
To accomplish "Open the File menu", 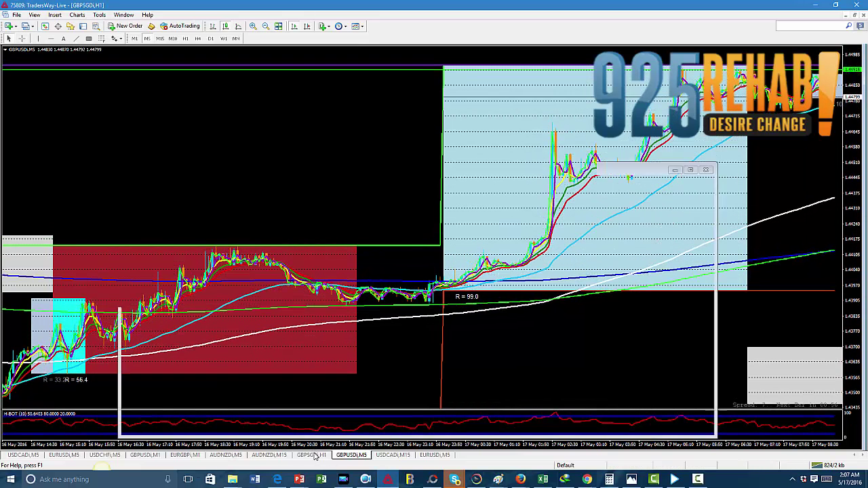I will (16, 15).
